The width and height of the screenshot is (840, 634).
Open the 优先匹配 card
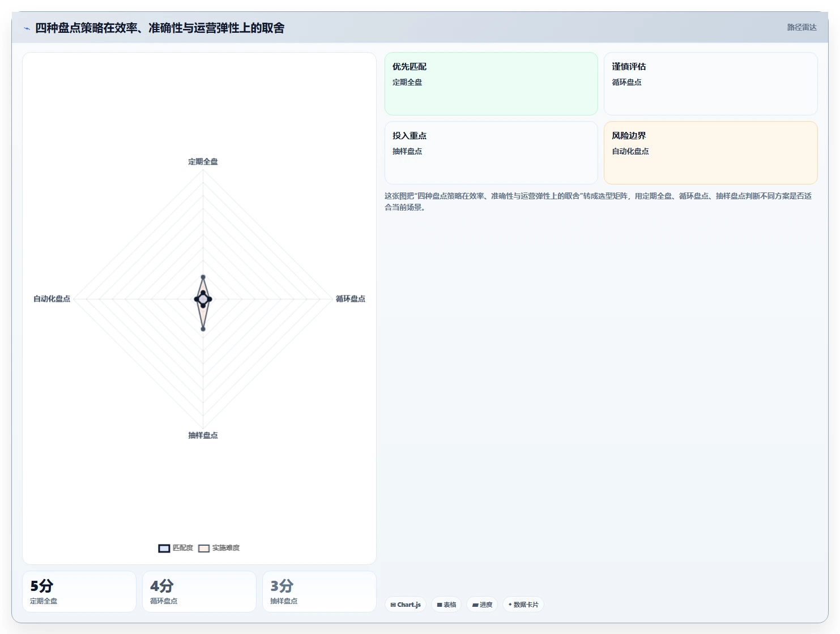pos(491,84)
